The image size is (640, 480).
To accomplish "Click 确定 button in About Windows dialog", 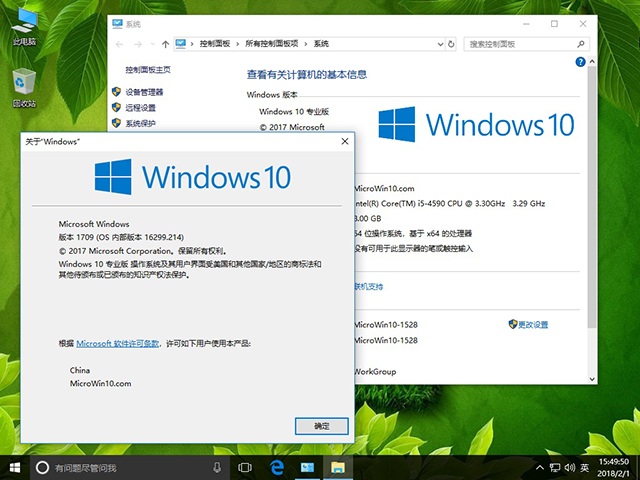I will point(322,426).
